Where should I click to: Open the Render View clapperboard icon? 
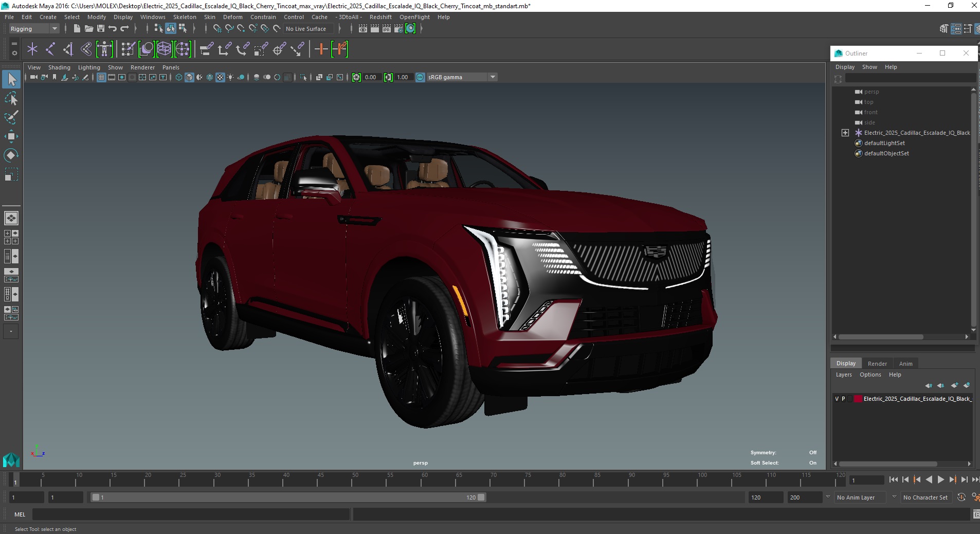pos(363,29)
